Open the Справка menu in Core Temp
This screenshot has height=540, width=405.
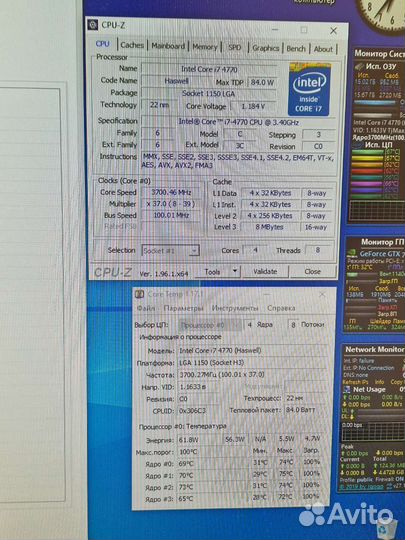pyautogui.click(x=281, y=308)
